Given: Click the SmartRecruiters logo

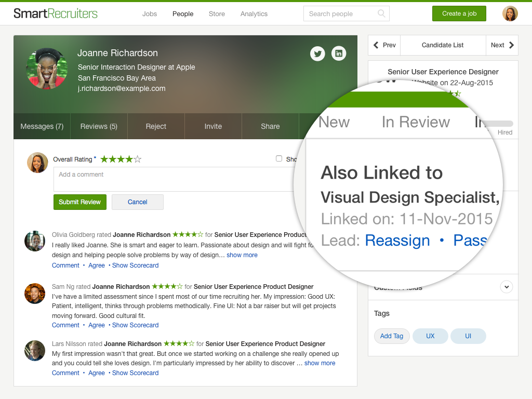Looking at the screenshot, I should [x=55, y=14].
